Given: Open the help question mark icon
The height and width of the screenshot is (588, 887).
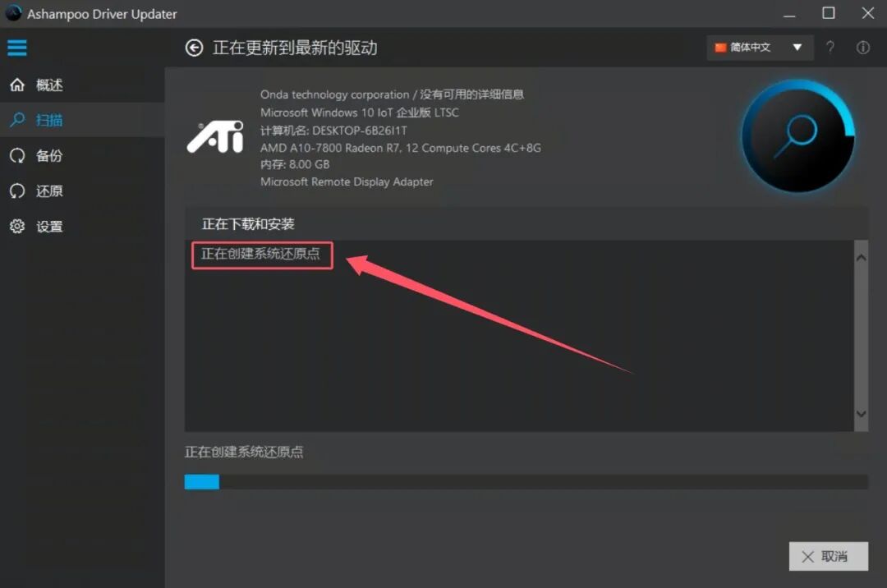Looking at the screenshot, I should (830, 47).
